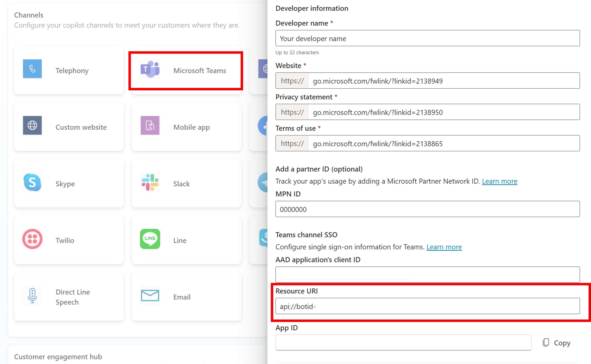Click the Mobile app channel icon
Screen dimensions: 591x364
pos(150,126)
